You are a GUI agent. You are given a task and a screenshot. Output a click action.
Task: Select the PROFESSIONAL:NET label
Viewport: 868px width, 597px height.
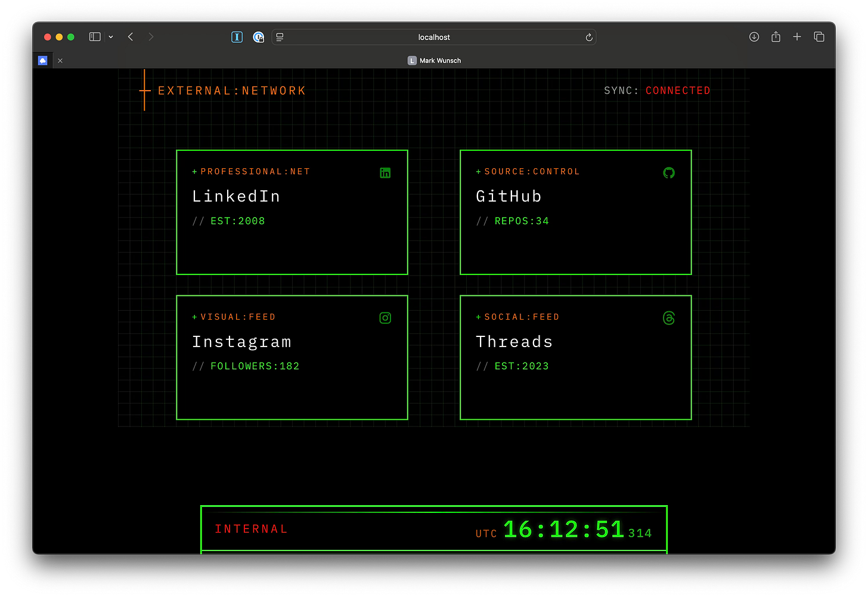pyautogui.click(x=255, y=172)
